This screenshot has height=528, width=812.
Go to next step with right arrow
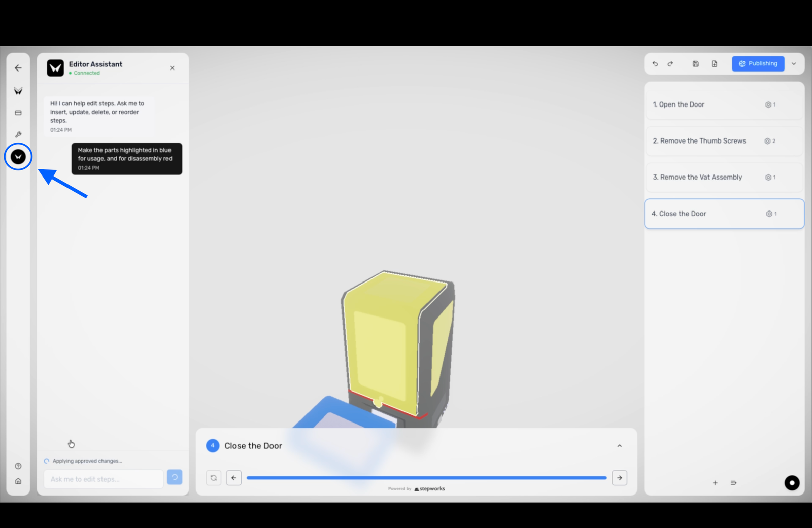click(620, 478)
